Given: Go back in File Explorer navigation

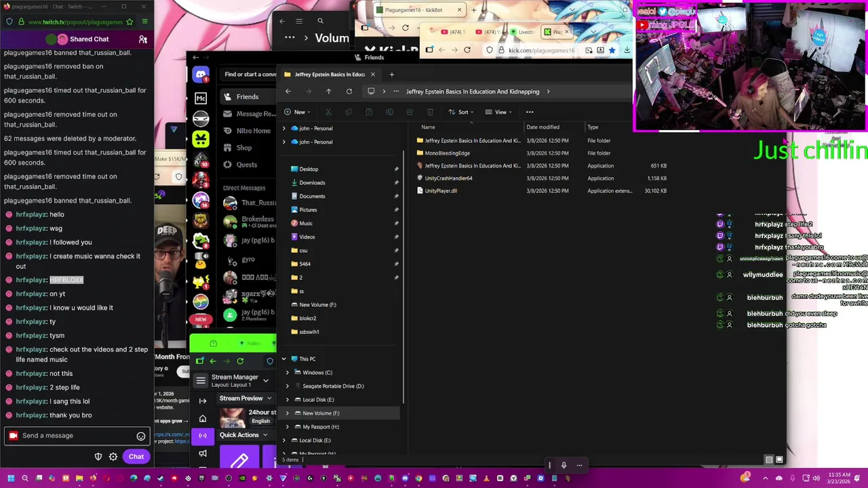Looking at the screenshot, I should click(x=288, y=91).
